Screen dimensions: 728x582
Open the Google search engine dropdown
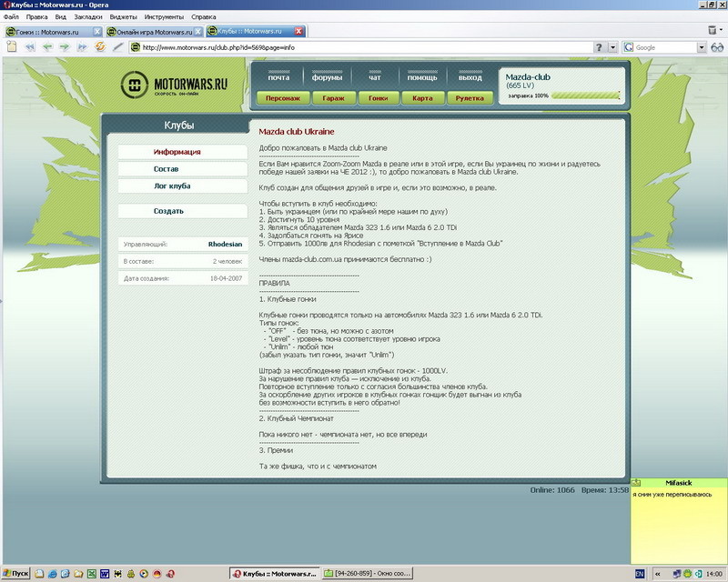click(701, 47)
